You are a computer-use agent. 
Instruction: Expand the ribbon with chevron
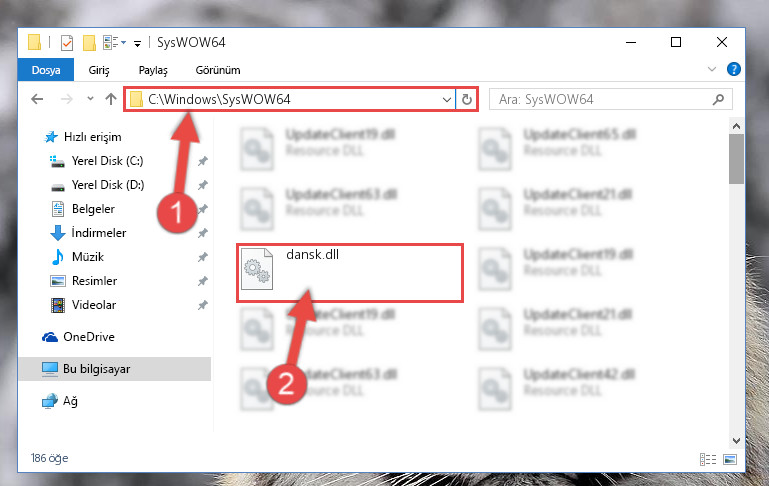[712, 69]
